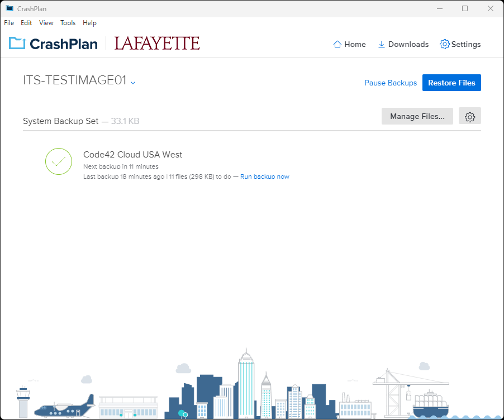The width and height of the screenshot is (504, 420).
Task: Click the Home house icon
Action: point(337,44)
